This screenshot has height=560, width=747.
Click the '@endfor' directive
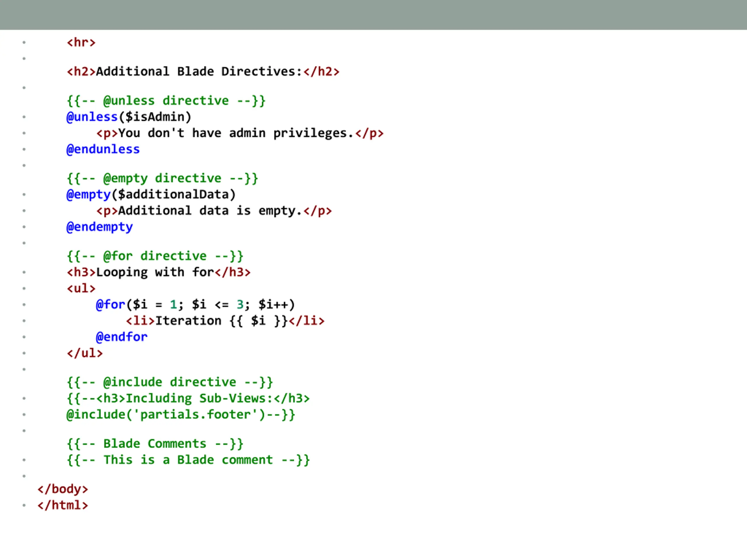click(x=122, y=337)
